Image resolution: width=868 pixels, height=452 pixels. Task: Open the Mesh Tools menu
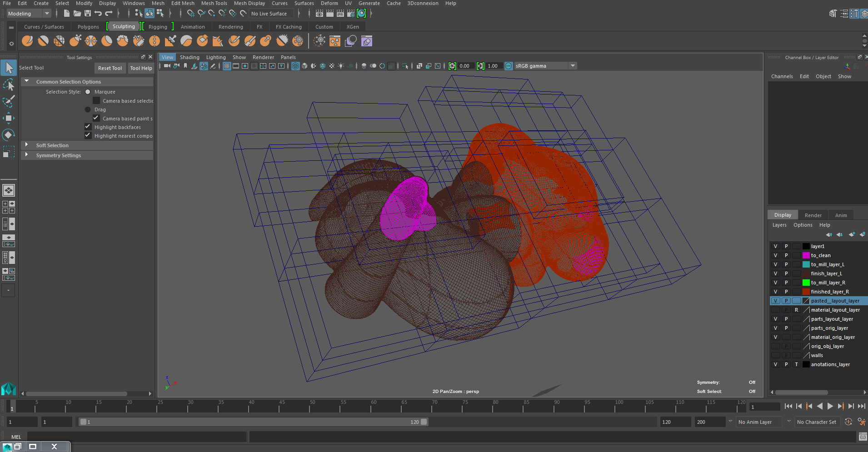pos(214,3)
